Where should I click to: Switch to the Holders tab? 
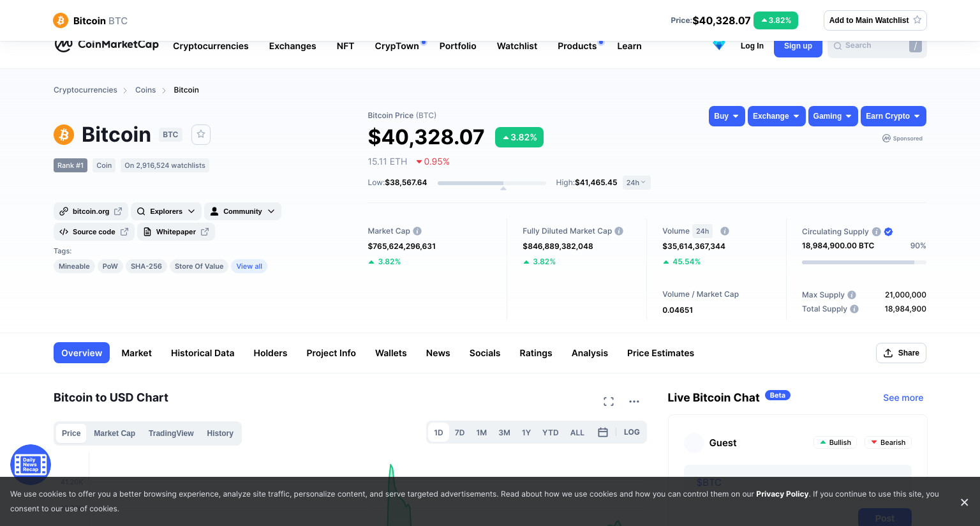point(271,353)
